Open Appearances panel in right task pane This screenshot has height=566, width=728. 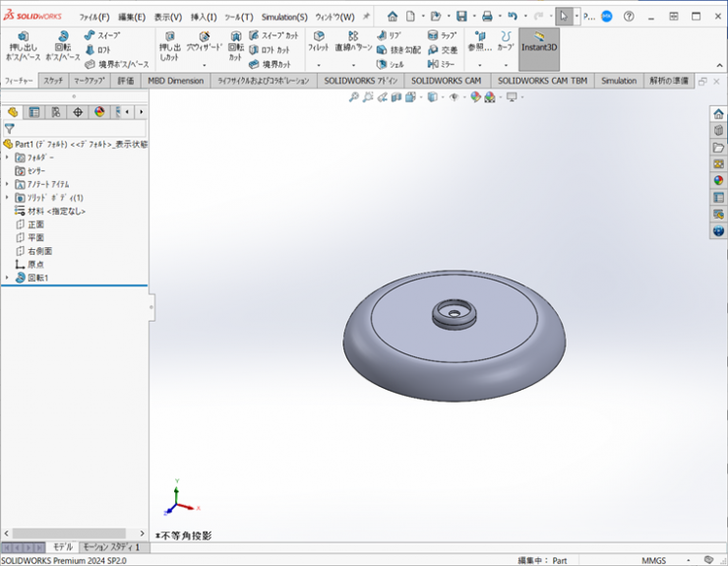[718, 180]
